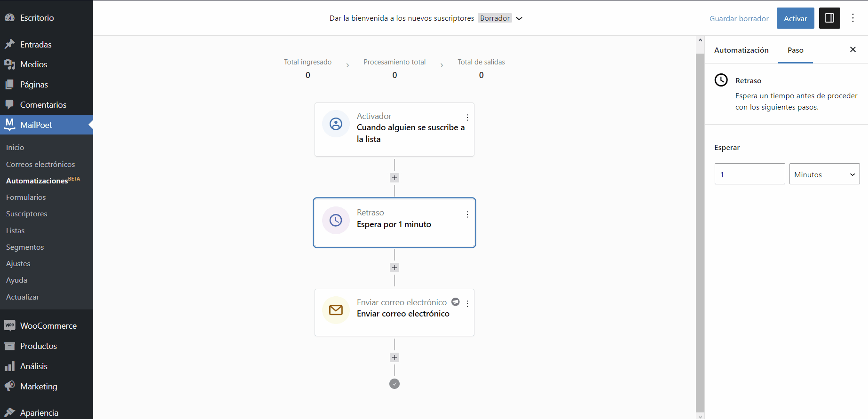Click the Esperar number input field

pyautogui.click(x=750, y=174)
